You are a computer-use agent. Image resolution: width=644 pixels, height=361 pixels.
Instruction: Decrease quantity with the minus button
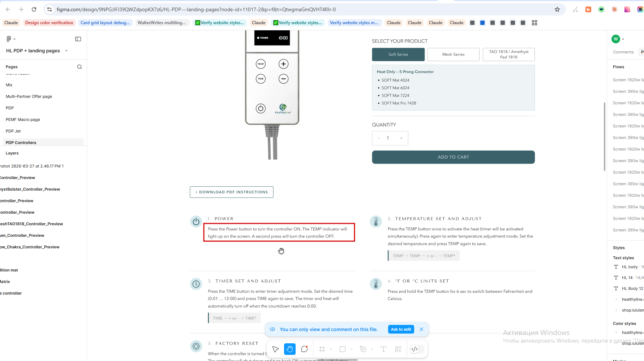[x=379, y=138]
